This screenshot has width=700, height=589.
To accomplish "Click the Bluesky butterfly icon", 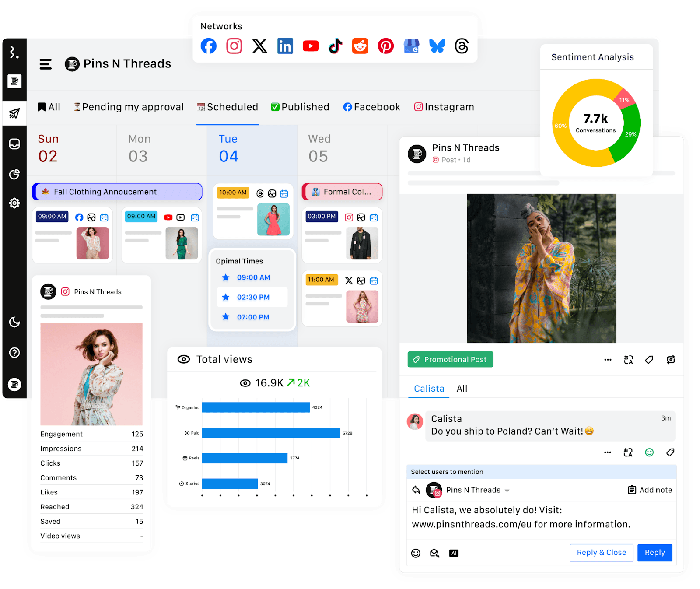I will pos(437,46).
